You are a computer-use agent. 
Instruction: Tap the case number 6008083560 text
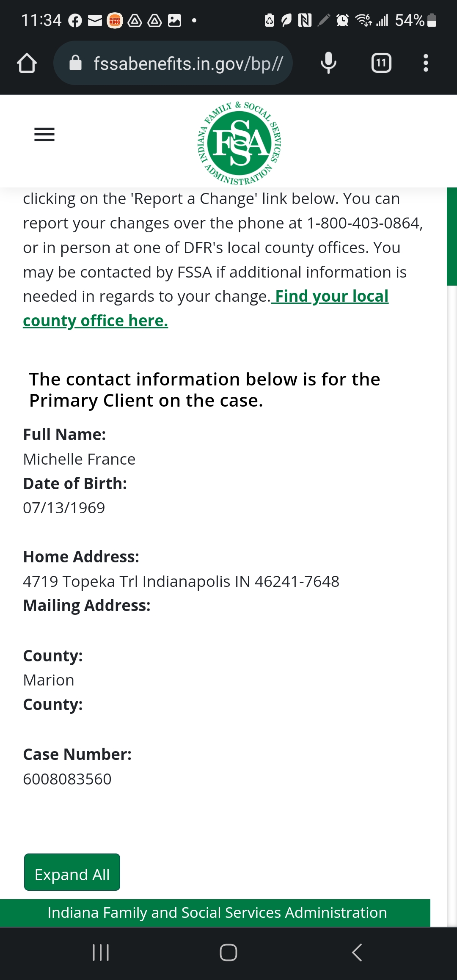(x=67, y=779)
